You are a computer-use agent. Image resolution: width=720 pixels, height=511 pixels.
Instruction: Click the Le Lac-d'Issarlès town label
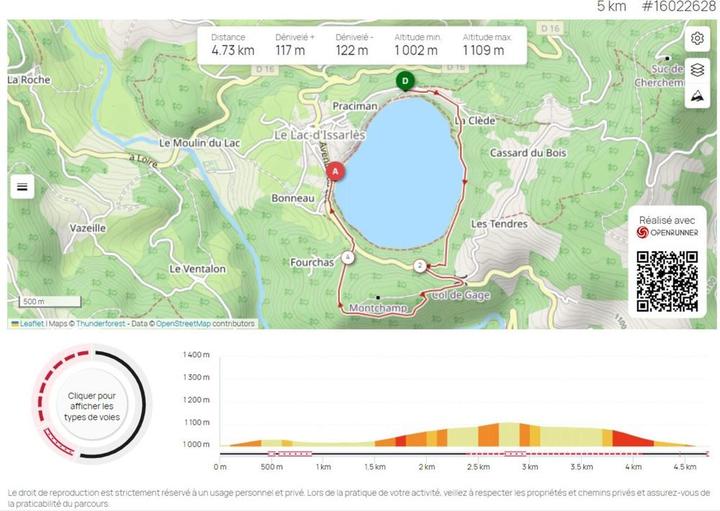click(320, 134)
